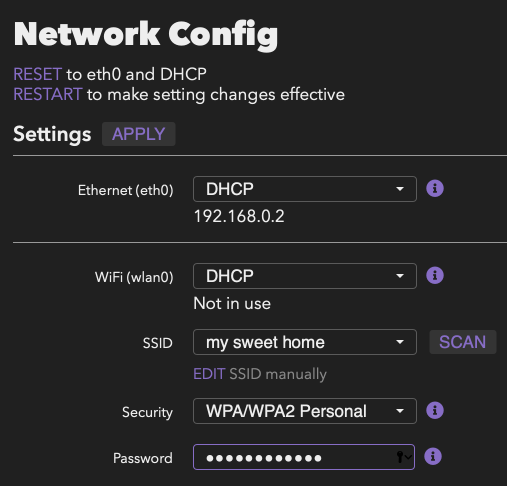Click the arrow on the Ethernet dropdown
This screenshot has width=507, height=486.
point(400,189)
